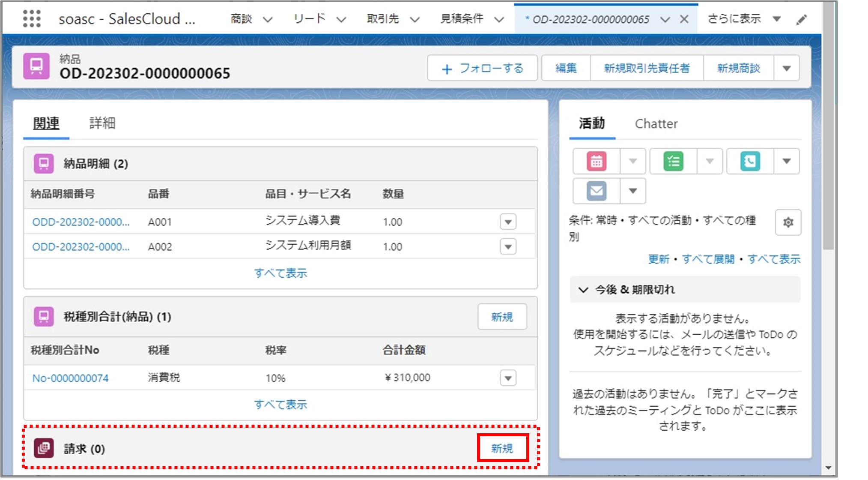Click 編集 button
The width and height of the screenshot is (868, 480).
pos(566,68)
